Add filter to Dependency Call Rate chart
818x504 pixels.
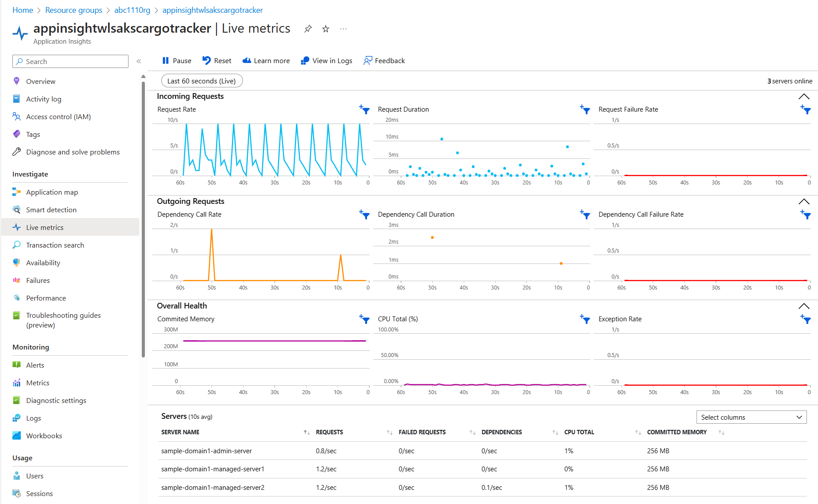coord(364,214)
